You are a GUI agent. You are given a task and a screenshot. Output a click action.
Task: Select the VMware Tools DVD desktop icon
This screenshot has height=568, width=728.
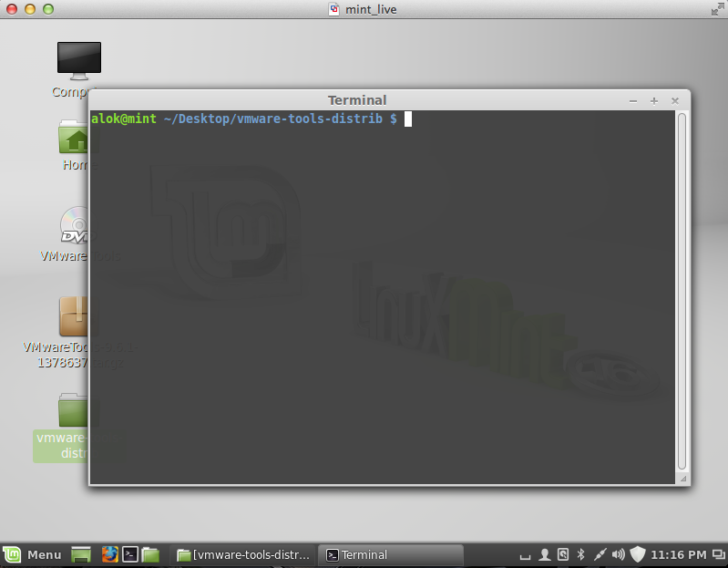coord(74,226)
